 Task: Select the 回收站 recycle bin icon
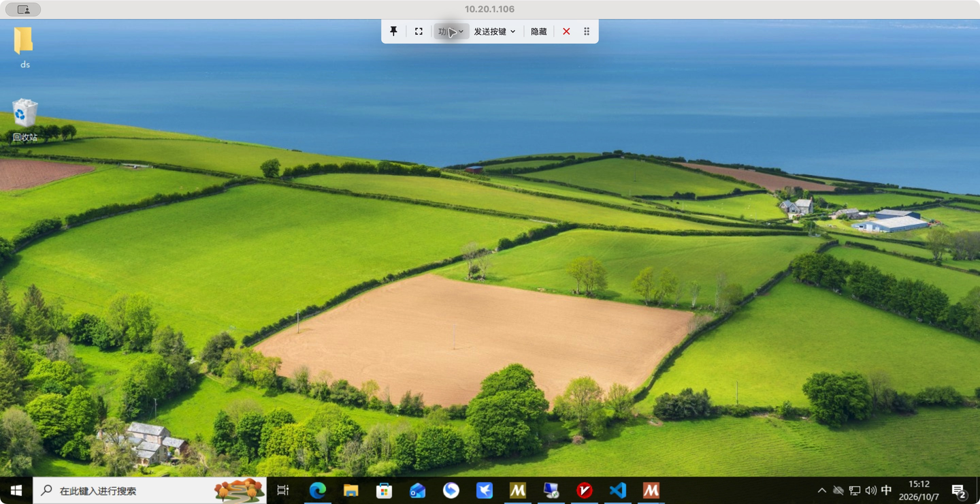click(x=24, y=120)
